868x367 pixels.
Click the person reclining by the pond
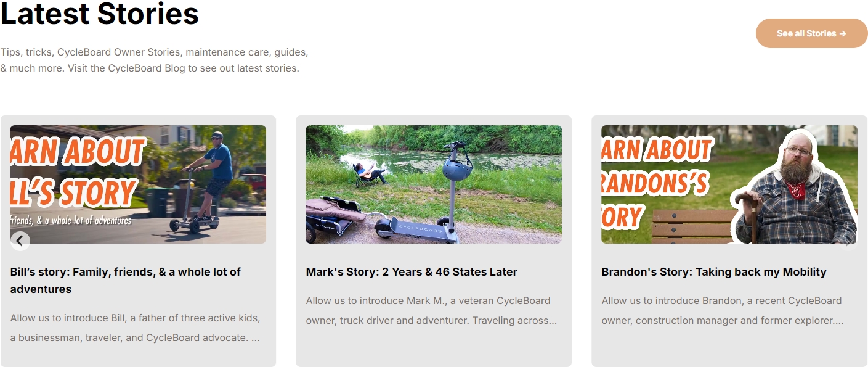tap(368, 173)
